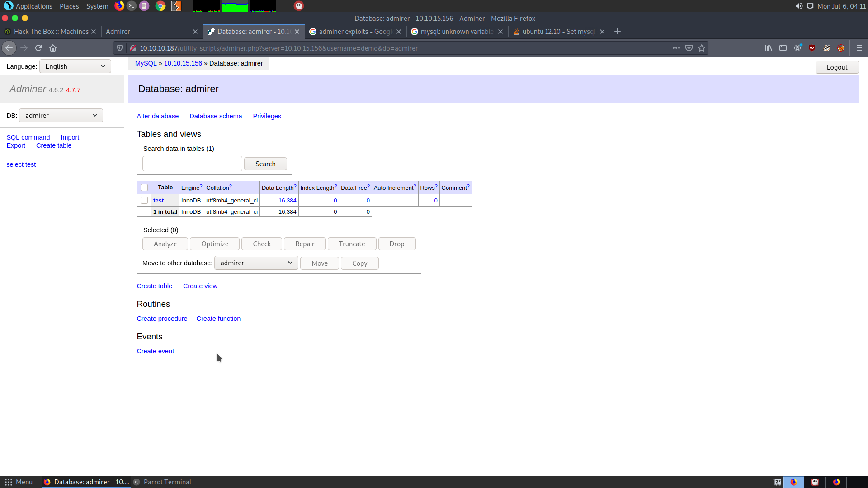The image size is (868, 488).
Task: Click the sound volume tray icon
Action: (x=799, y=6)
